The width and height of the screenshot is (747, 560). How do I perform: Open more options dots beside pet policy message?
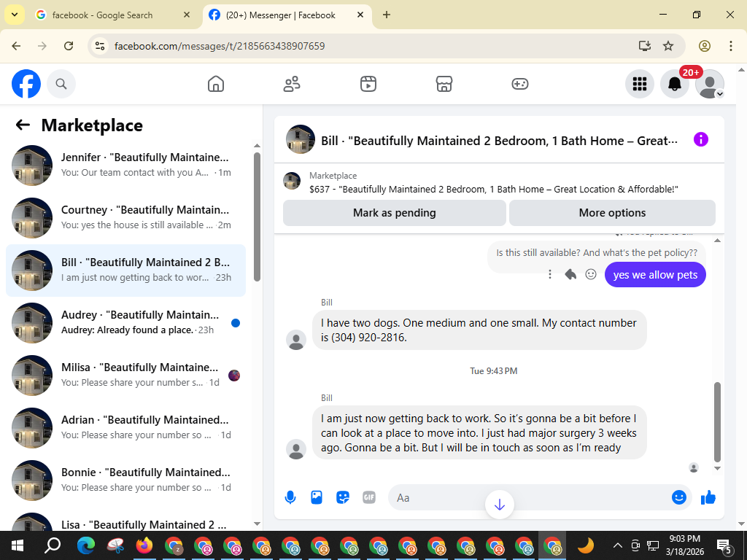[550, 274]
